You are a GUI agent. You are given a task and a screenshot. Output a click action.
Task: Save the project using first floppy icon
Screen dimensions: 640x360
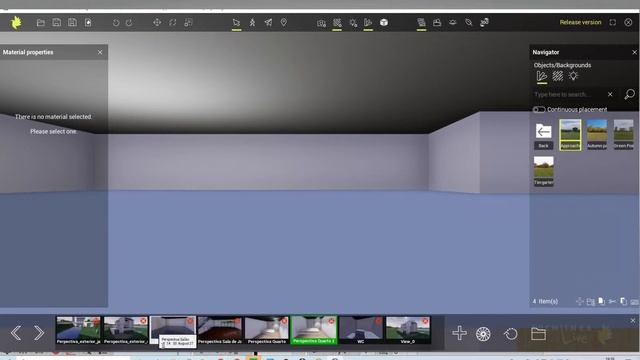pos(57,22)
